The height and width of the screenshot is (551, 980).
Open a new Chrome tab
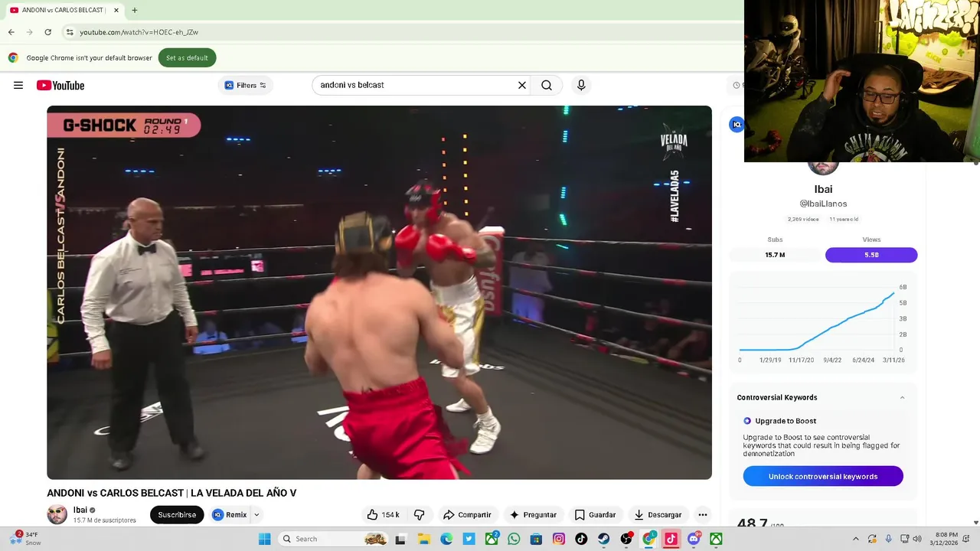(x=135, y=10)
